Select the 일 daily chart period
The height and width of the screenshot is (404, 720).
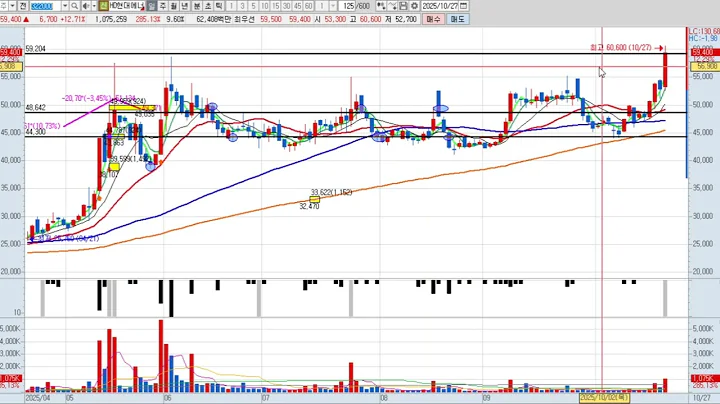point(152,6)
